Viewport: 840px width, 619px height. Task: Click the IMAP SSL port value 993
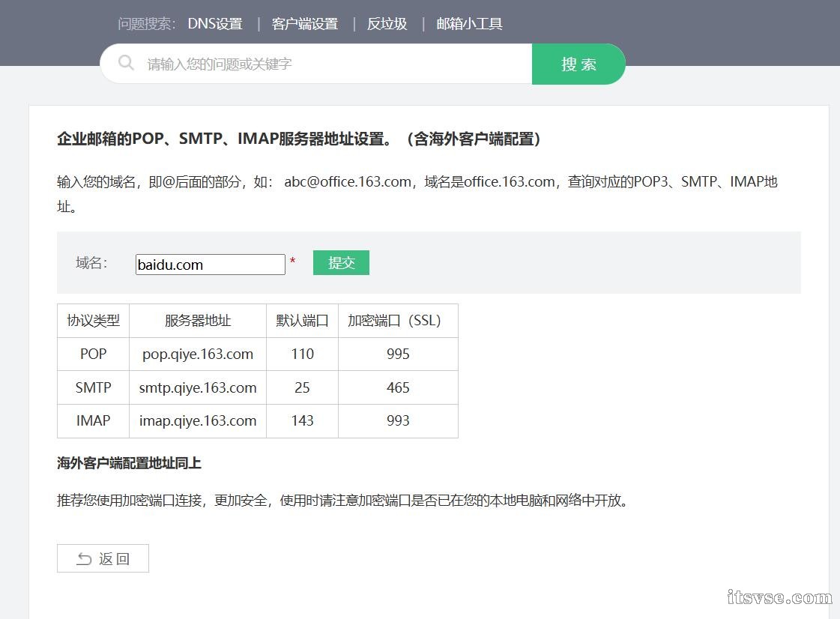coord(398,420)
